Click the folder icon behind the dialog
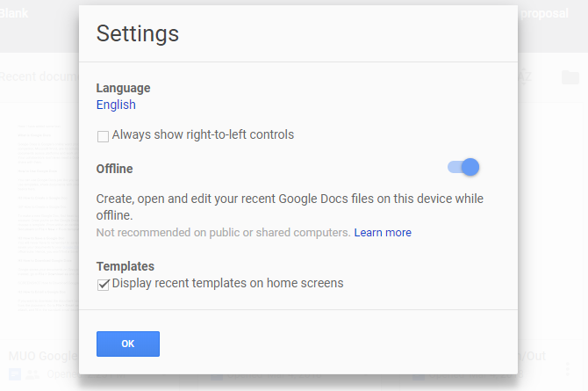This screenshot has height=391, width=588. click(570, 77)
